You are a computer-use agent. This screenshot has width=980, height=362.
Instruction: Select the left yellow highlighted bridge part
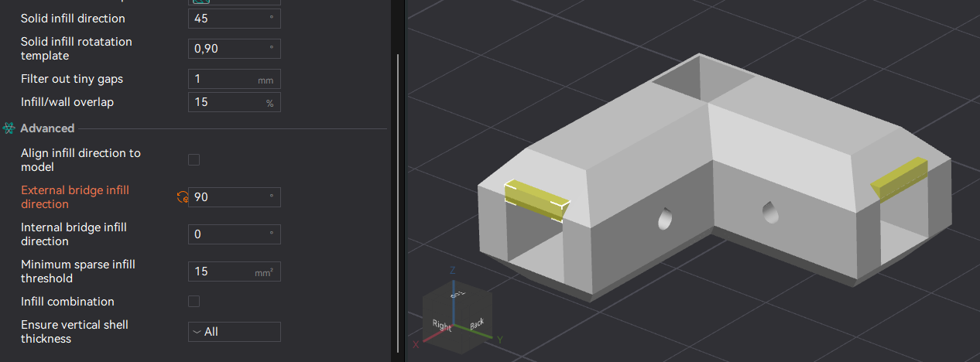536,201
